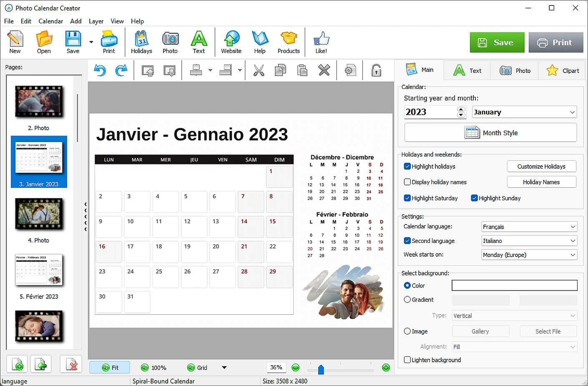Open the Layer menu
This screenshot has height=386, width=588.
pos(96,21)
